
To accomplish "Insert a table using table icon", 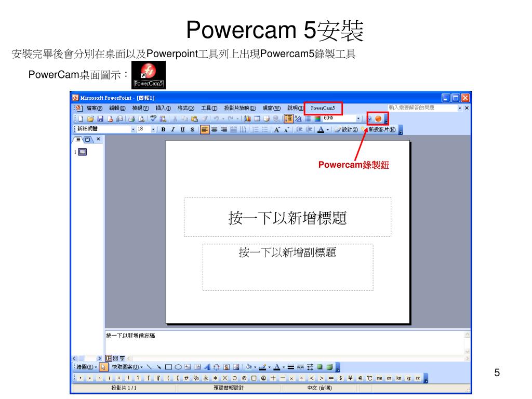I will 257,119.
